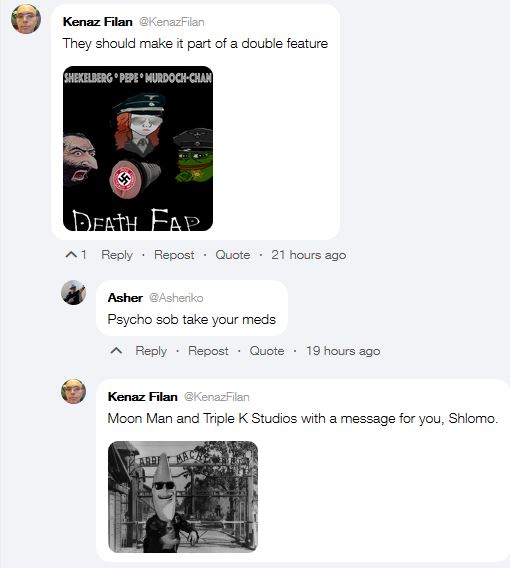The height and width of the screenshot is (568, 510).
Task: Open the @KenazFilan handle on the top comment
Action: tap(172, 22)
